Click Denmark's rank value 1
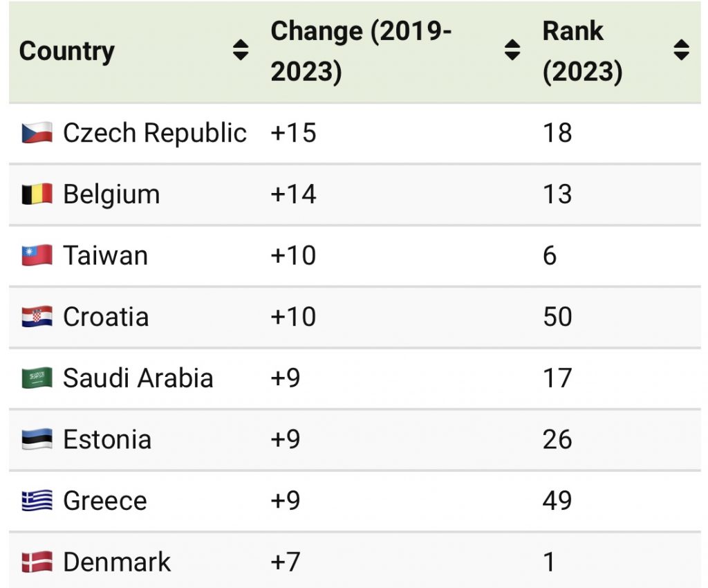The width and height of the screenshot is (708, 588). 549,562
